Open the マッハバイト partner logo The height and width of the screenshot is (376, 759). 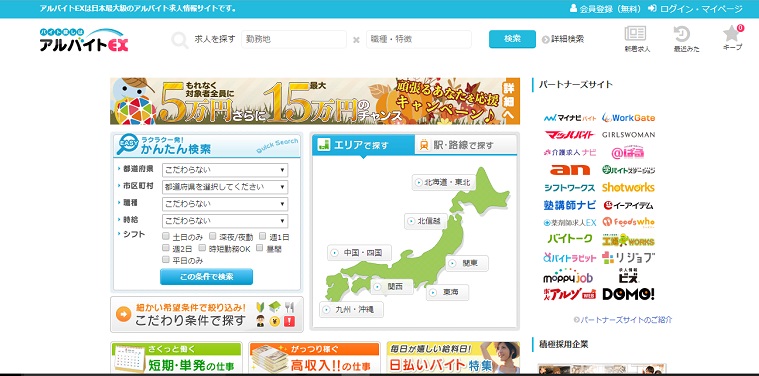click(570, 135)
